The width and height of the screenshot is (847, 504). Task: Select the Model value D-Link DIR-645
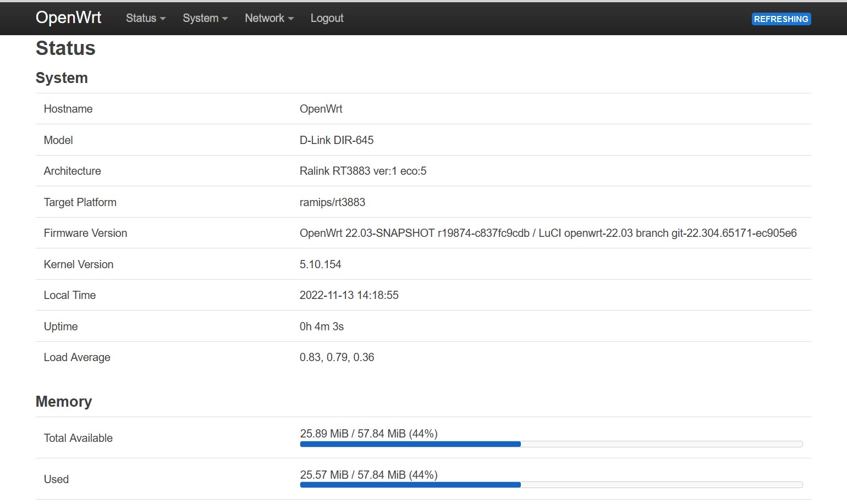pyautogui.click(x=336, y=140)
